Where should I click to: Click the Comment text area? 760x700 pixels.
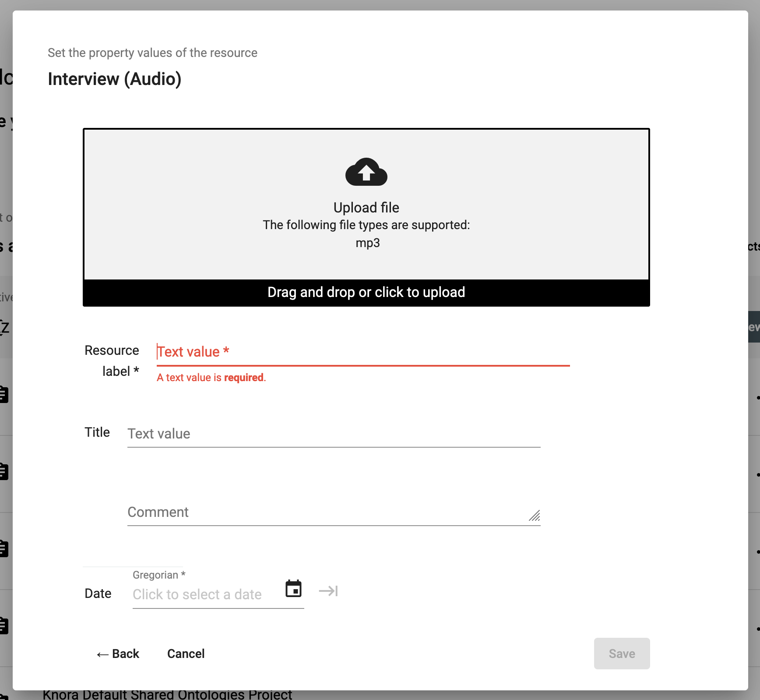[334, 512]
